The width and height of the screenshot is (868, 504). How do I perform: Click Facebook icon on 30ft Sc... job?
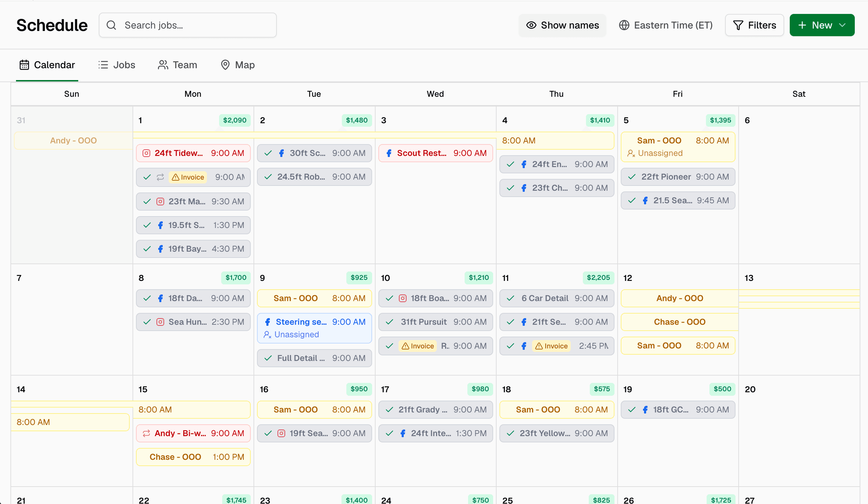(282, 153)
